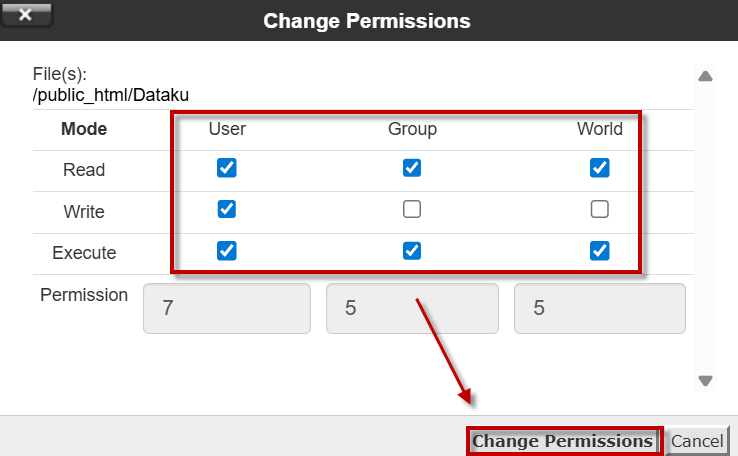Uncheck the User Execute checkbox
The height and width of the screenshot is (456, 738).
(227, 251)
